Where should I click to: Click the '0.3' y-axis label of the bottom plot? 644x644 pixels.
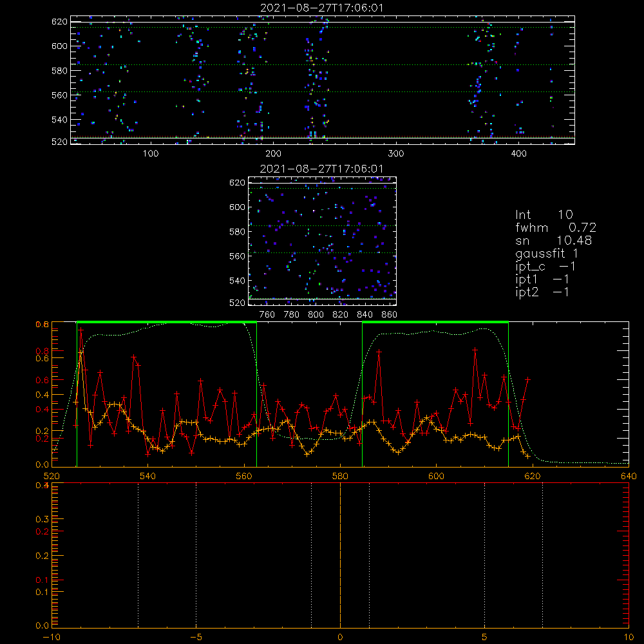43,519
